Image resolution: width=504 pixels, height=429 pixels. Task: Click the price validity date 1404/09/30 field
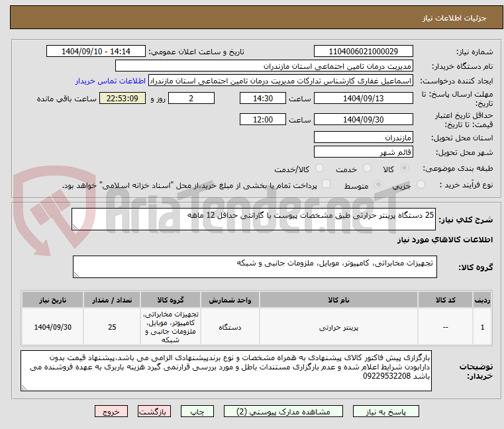point(363,119)
